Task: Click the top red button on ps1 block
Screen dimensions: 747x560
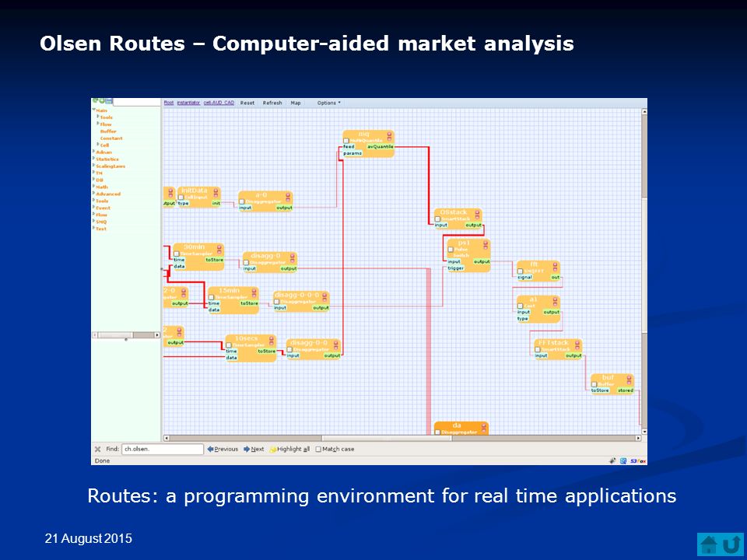Action: (x=486, y=243)
